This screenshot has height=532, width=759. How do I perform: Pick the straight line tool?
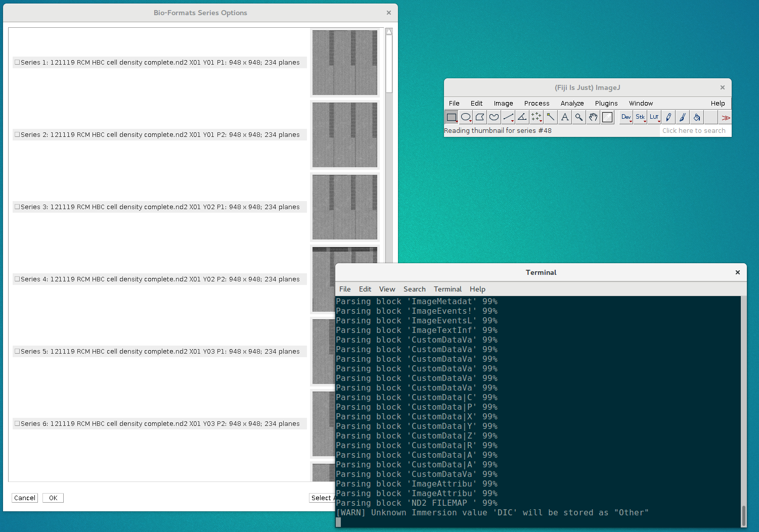pos(508,117)
